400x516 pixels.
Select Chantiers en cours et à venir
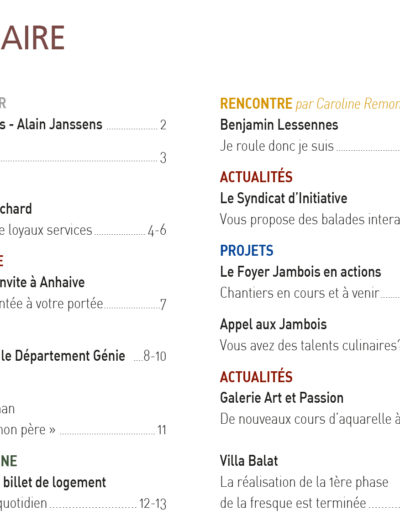click(299, 293)
